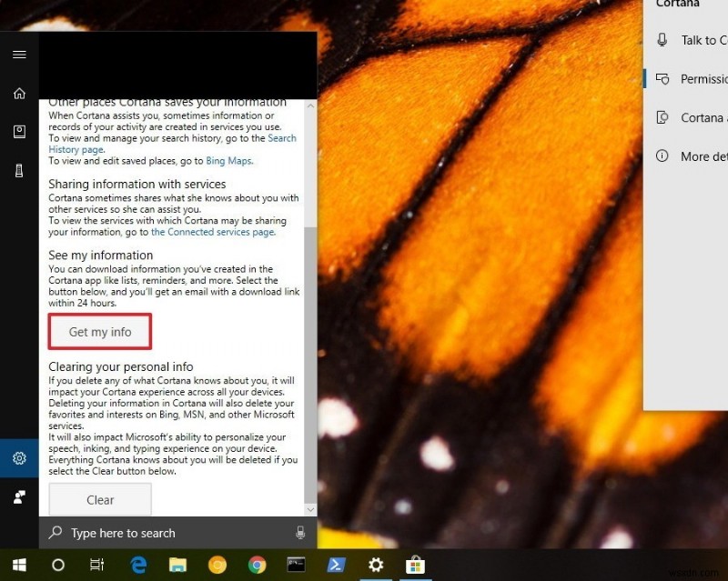728x581 pixels.
Task: Open File Explorer from the taskbar
Action: 177,565
